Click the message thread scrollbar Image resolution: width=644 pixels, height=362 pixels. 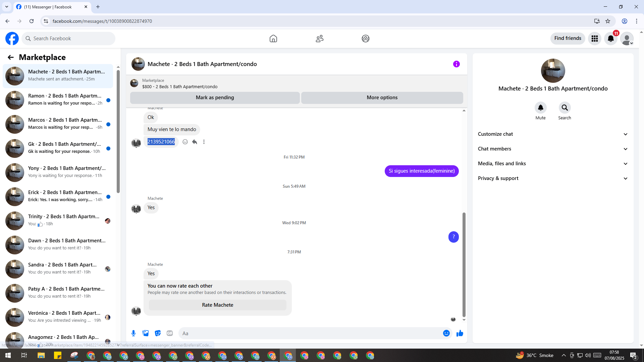tap(464, 265)
